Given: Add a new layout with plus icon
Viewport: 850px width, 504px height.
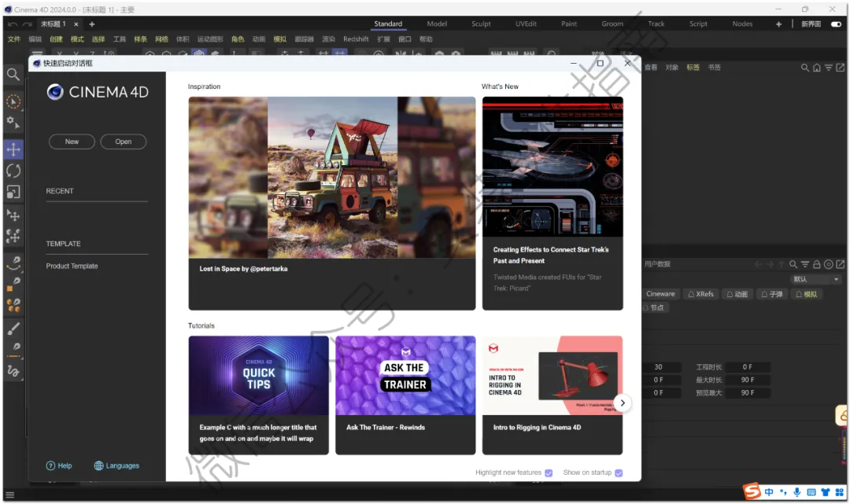Looking at the screenshot, I should pos(778,24).
